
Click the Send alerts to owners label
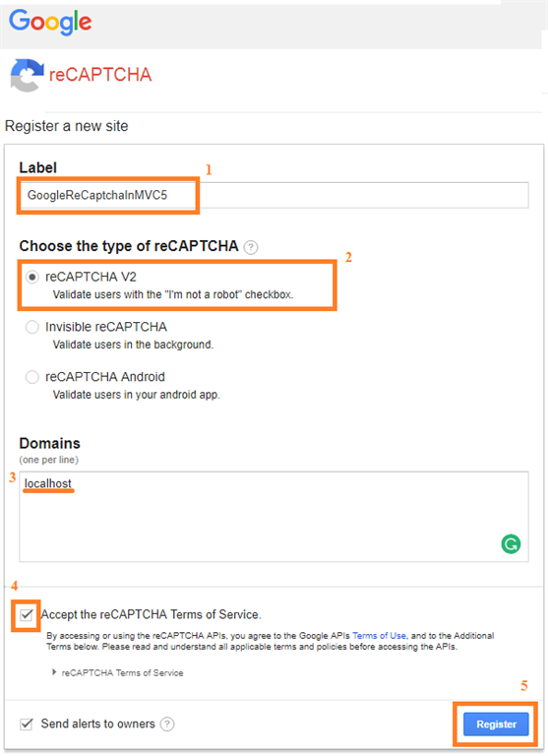[97, 724]
